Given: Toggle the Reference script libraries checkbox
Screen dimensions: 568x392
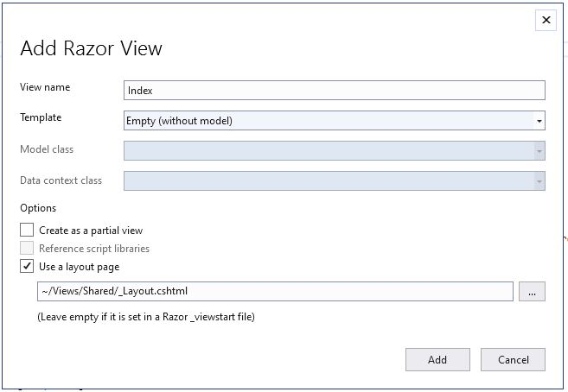Looking at the screenshot, I should [28, 249].
